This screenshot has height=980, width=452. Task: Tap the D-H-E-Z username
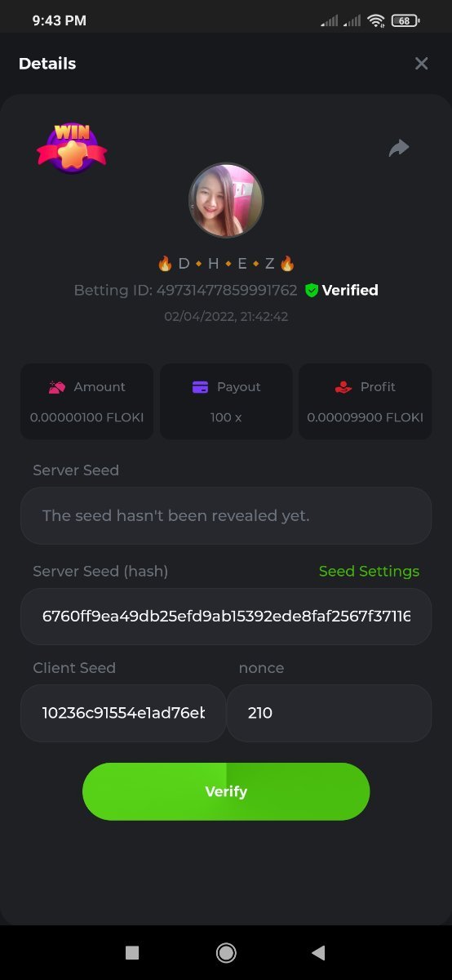click(x=226, y=263)
